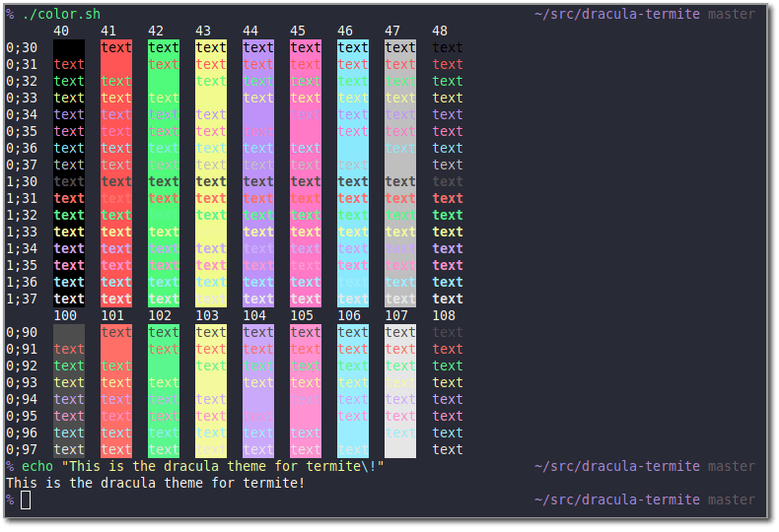Click pink column 45 cell in row 0;37
The image size is (779, 532).
tap(306, 165)
